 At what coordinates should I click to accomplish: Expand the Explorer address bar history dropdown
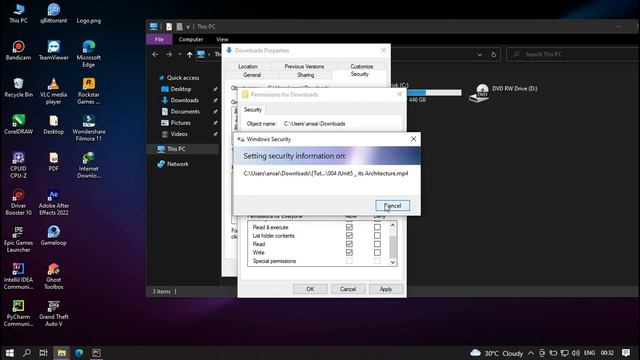point(480,54)
